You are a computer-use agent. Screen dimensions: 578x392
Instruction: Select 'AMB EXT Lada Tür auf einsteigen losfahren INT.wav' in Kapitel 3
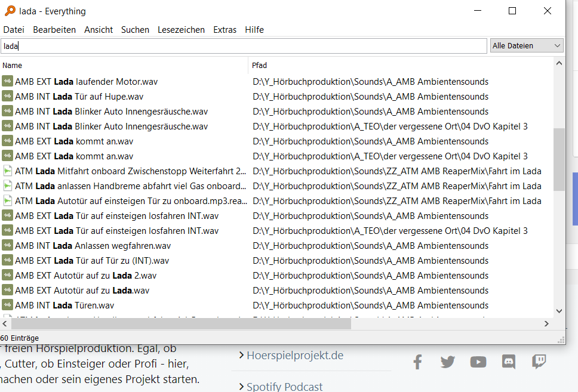click(117, 231)
